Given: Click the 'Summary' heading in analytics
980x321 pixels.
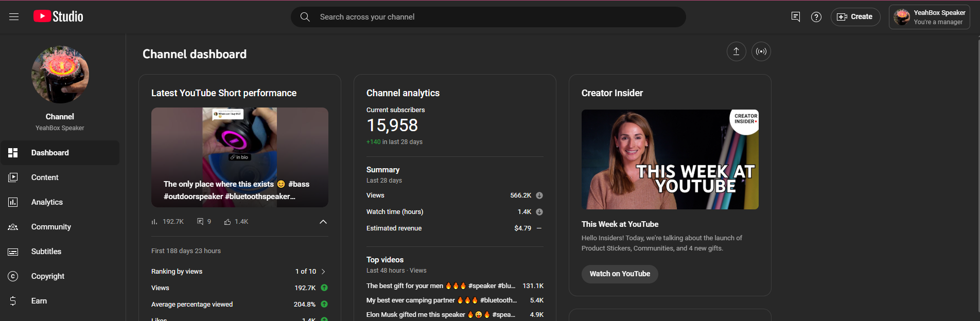Looking at the screenshot, I should pyautogui.click(x=383, y=170).
